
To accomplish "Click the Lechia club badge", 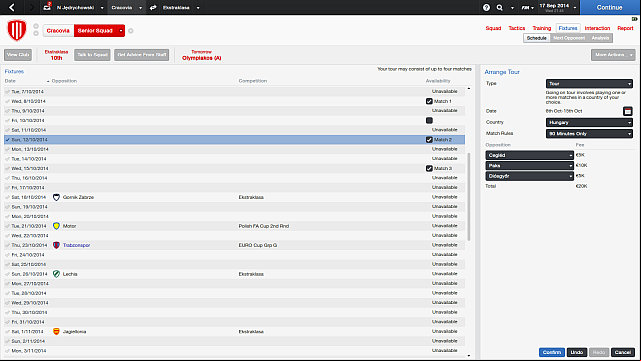I will tap(56, 274).
